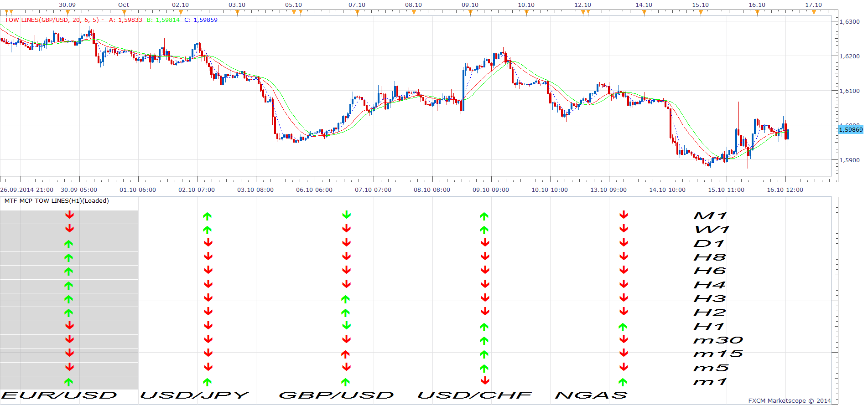Click the USD/JPY pair label

[195, 395]
